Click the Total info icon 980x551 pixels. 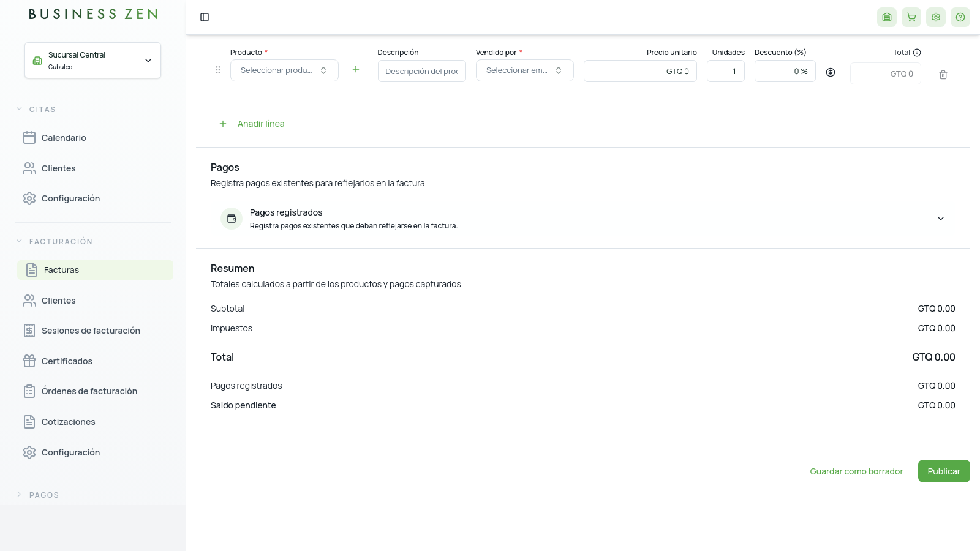point(917,53)
